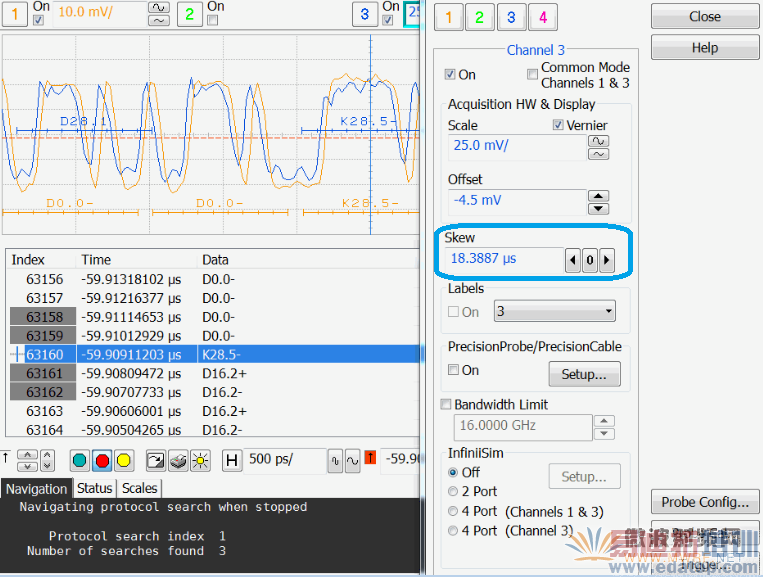Select InfiniiSim 2 Port radio button

(453, 491)
